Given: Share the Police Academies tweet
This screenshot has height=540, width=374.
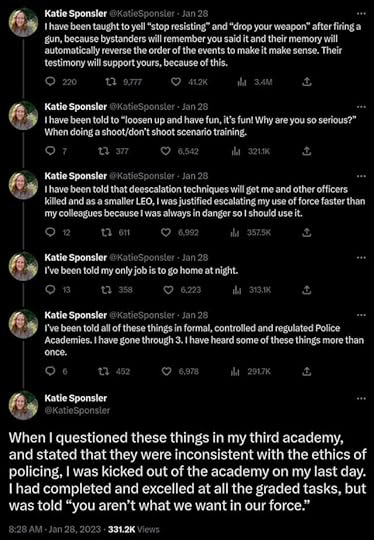Looking at the screenshot, I should [307, 371].
